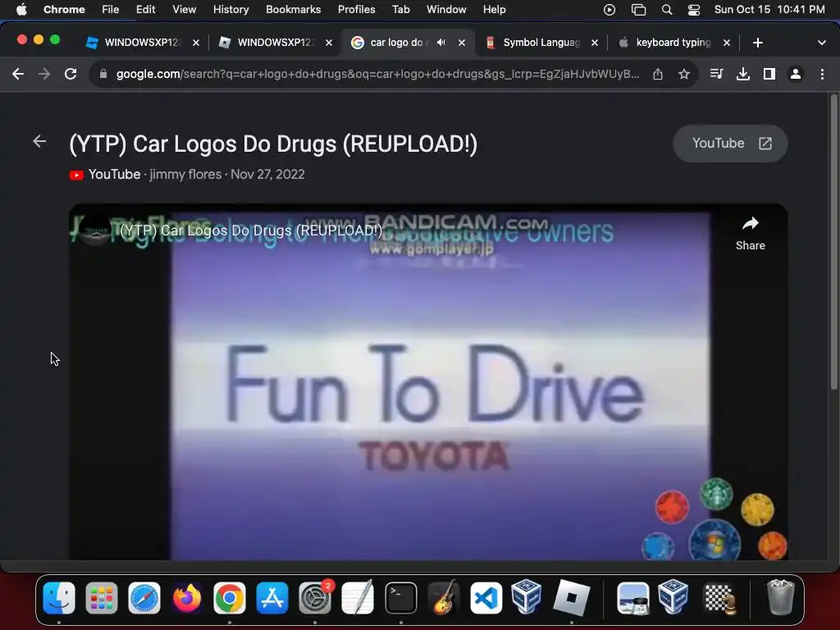840x630 pixels.
Task: Reload the Google search page
Action: point(71,74)
